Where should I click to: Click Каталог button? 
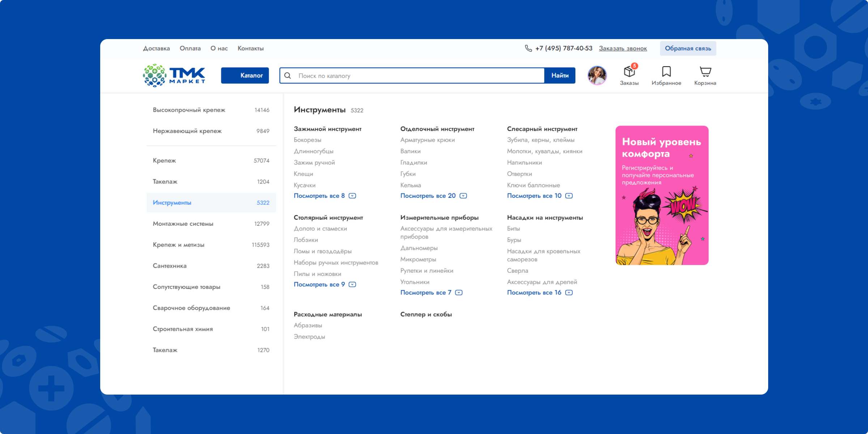click(248, 75)
